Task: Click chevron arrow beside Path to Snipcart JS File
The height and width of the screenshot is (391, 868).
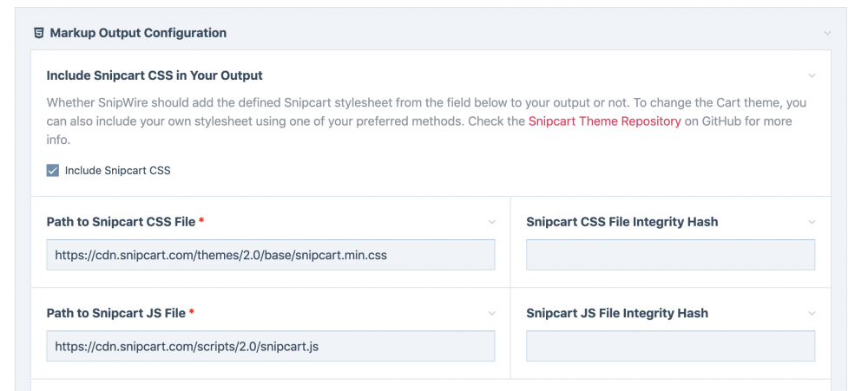Action: point(492,313)
